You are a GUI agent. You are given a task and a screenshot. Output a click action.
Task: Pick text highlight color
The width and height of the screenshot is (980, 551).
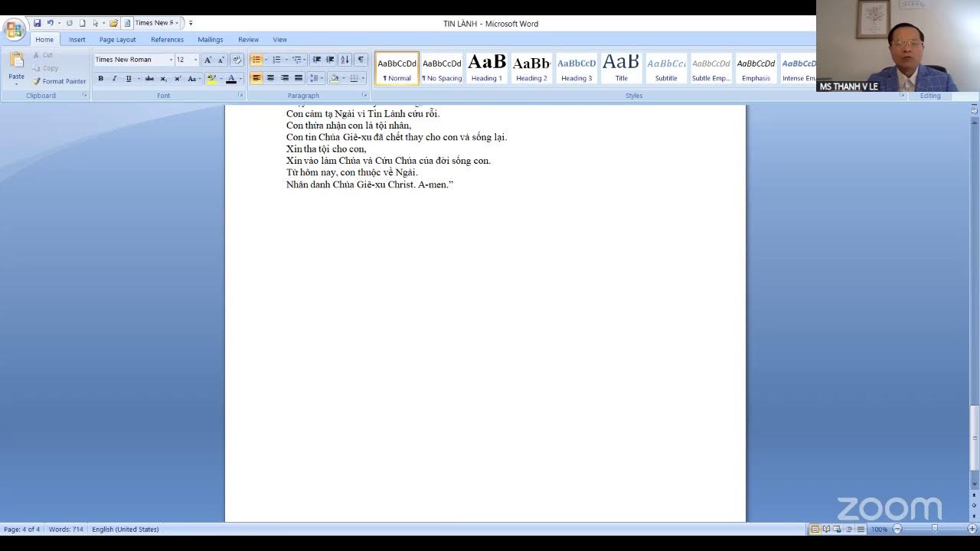coord(211,78)
